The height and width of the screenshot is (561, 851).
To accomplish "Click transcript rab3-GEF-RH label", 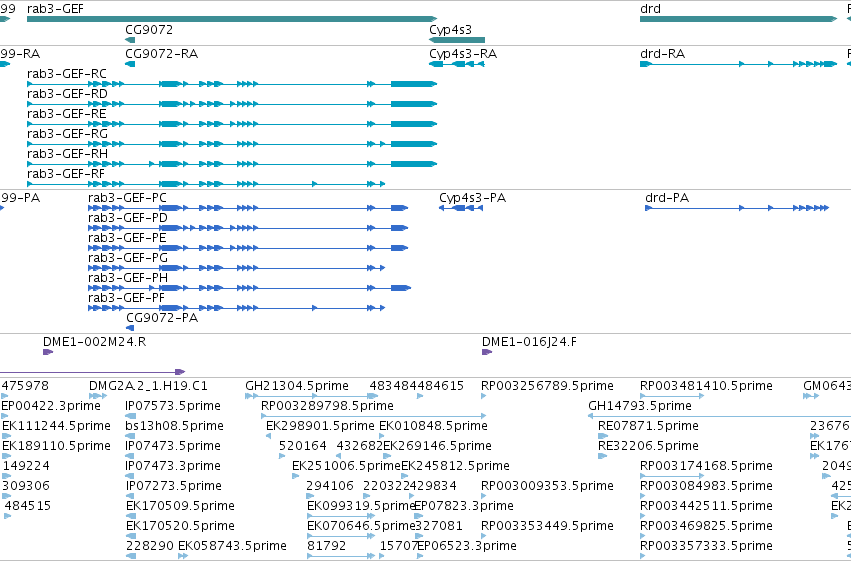I will pos(67,154).
